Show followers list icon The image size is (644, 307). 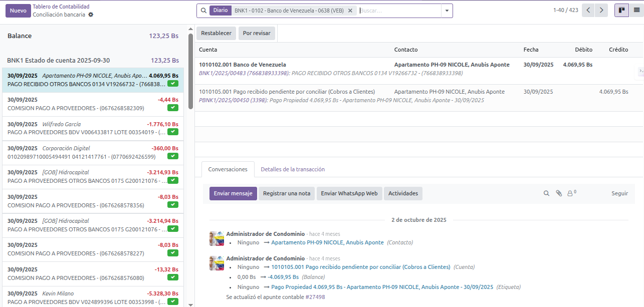point(571,193)
